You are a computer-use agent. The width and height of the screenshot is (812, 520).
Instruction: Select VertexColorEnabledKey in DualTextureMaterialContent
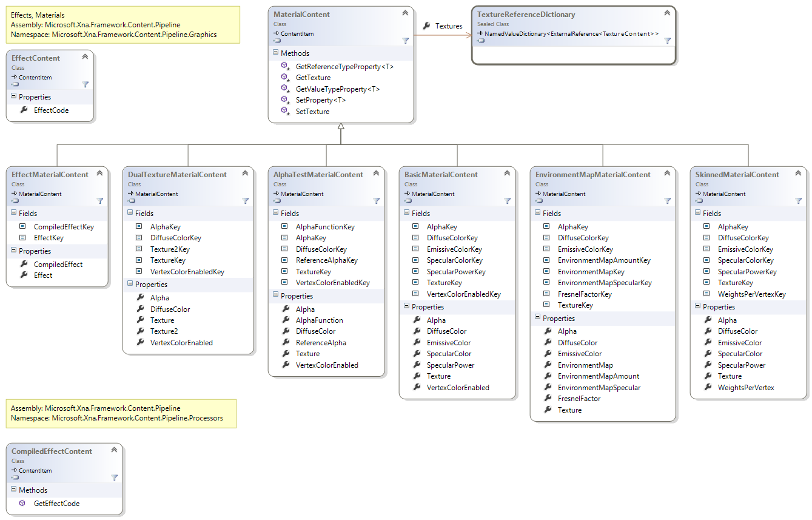coord(187,272)
